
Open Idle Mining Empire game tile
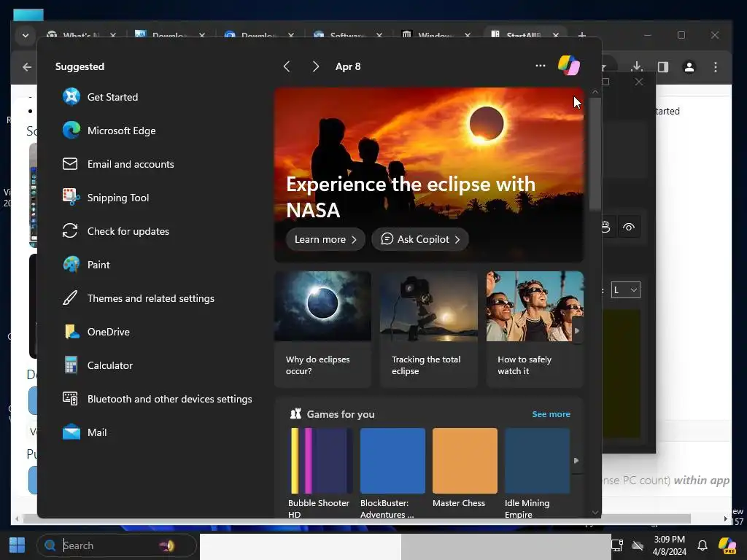pyautogui.click(x=537, y=472)
